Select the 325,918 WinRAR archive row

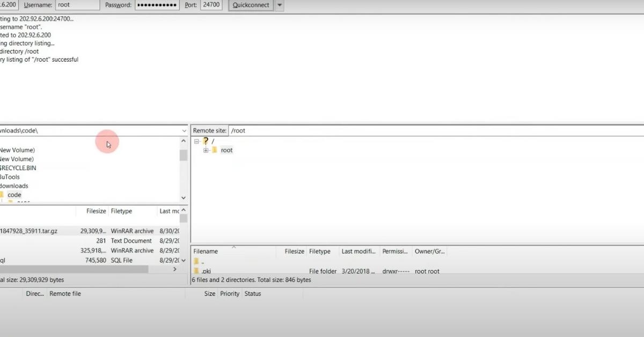coord(90,251)
